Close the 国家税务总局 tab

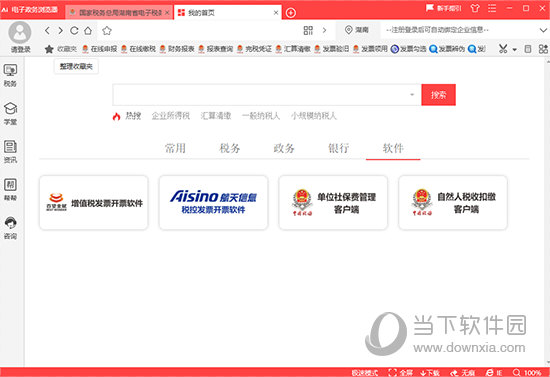[x=167, y=13]
